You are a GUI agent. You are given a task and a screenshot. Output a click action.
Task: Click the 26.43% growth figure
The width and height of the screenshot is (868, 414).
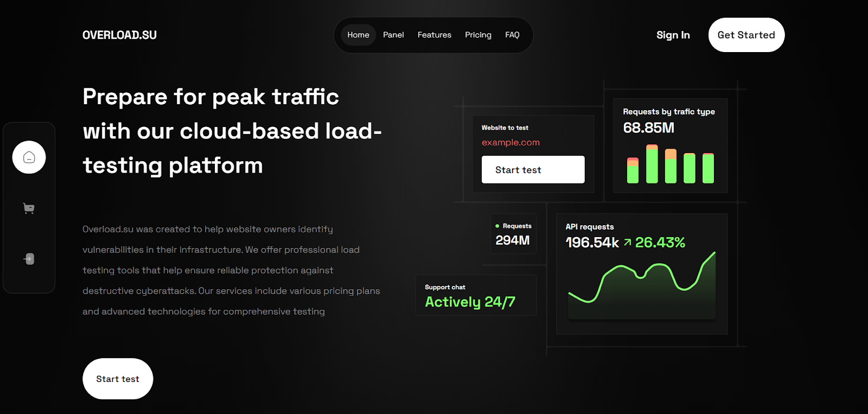(660, 243)
